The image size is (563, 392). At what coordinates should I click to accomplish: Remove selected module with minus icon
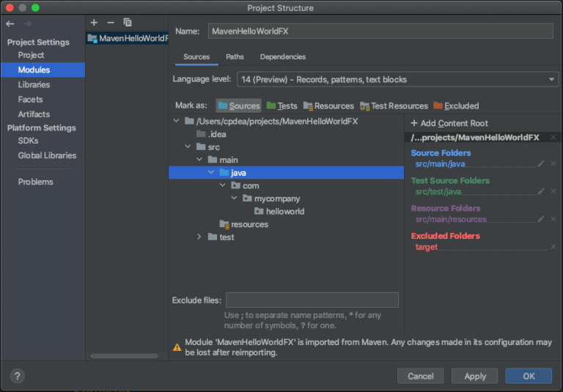(111, 23)
